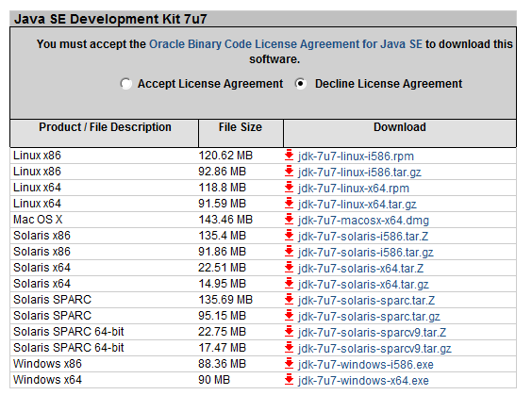This screenshot has height=395, width=532.
Task: Open Oracle Binary Code License Agreement link
Action: 286,44
